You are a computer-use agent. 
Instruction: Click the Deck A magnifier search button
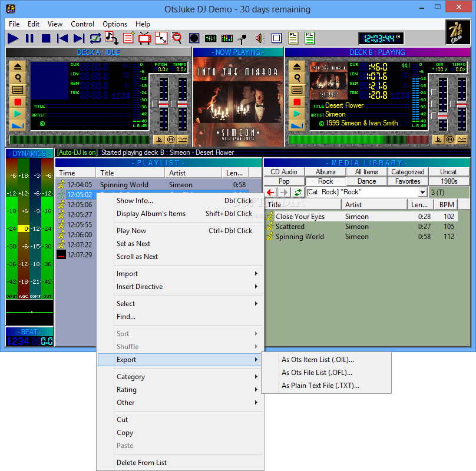[18, 78]
